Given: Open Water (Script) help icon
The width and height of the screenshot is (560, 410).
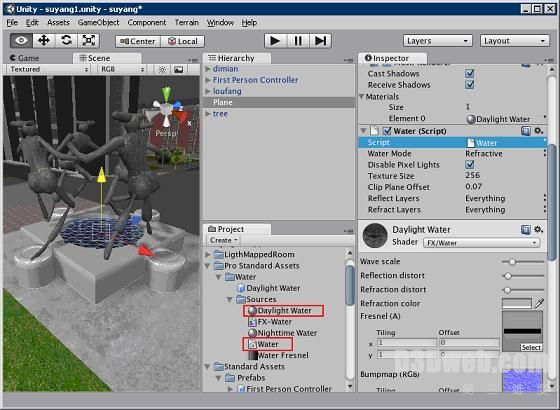Looking at the screenshot, I should pos(525,131).
